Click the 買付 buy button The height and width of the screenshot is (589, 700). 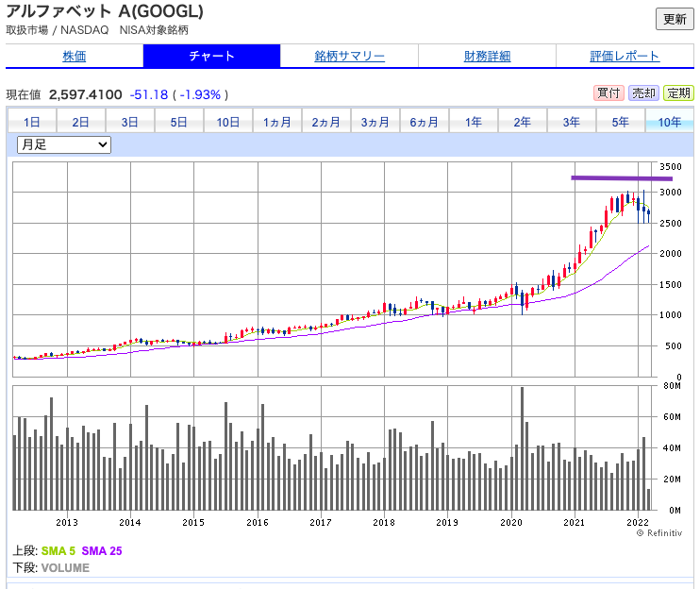608,93
